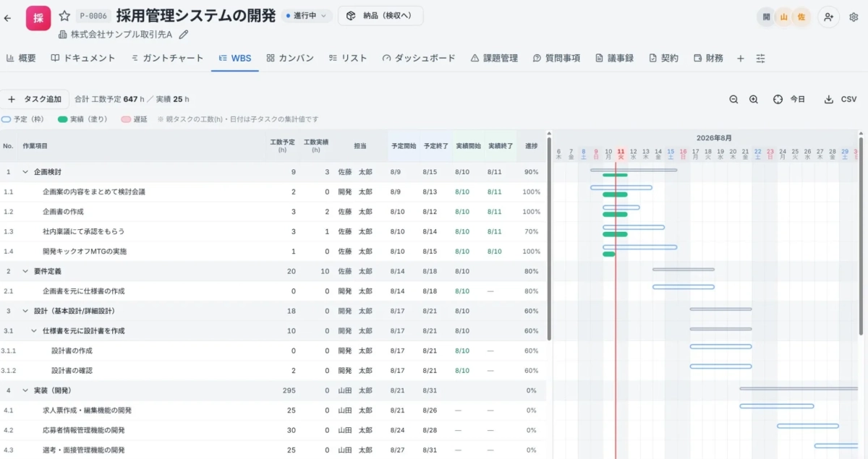Image resolution: width=868 pixels, height=459 pixels.
Task: Export the WBS with CSV button
Action: tap(840, 99)
